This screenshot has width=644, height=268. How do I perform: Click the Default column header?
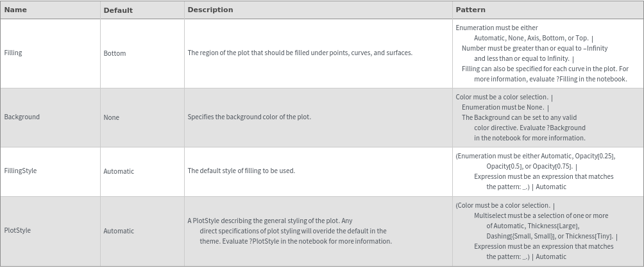coord(118,10)
